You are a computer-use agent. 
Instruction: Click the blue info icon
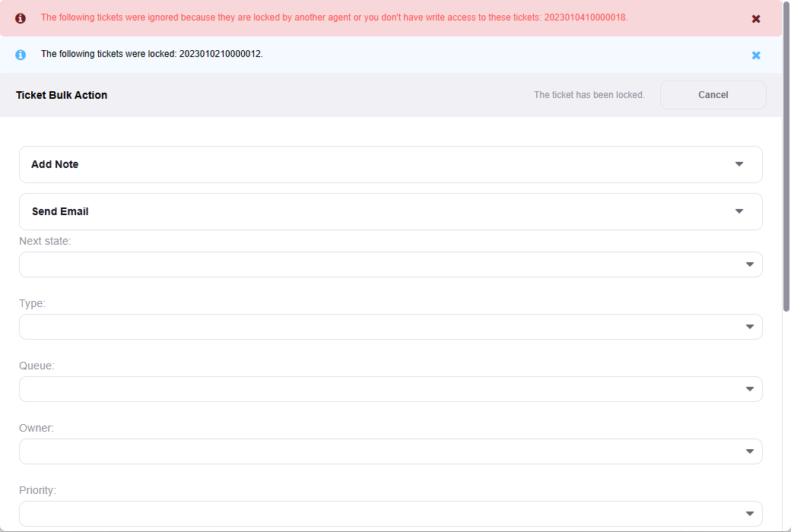click(21, 55)
